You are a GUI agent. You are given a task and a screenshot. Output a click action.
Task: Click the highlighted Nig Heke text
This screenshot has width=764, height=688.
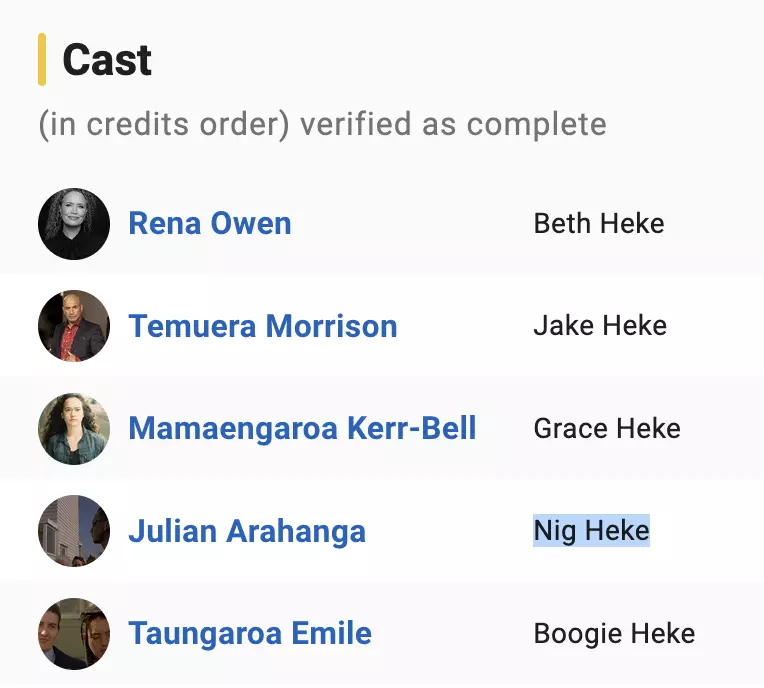591,531
